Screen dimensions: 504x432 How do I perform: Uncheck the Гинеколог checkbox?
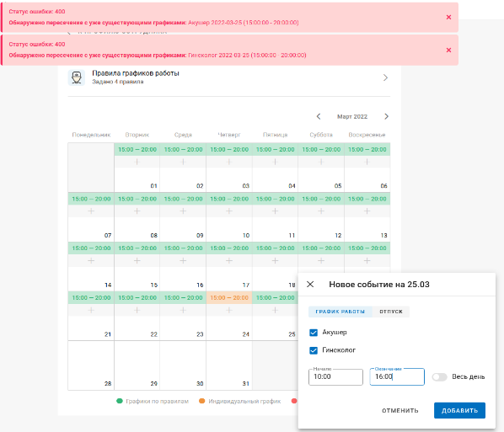[x=314, y=350]
